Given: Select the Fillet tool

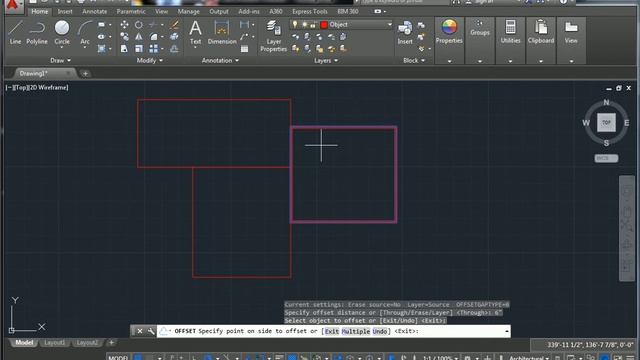Looking at the screenshot, I should coord(153,37).
